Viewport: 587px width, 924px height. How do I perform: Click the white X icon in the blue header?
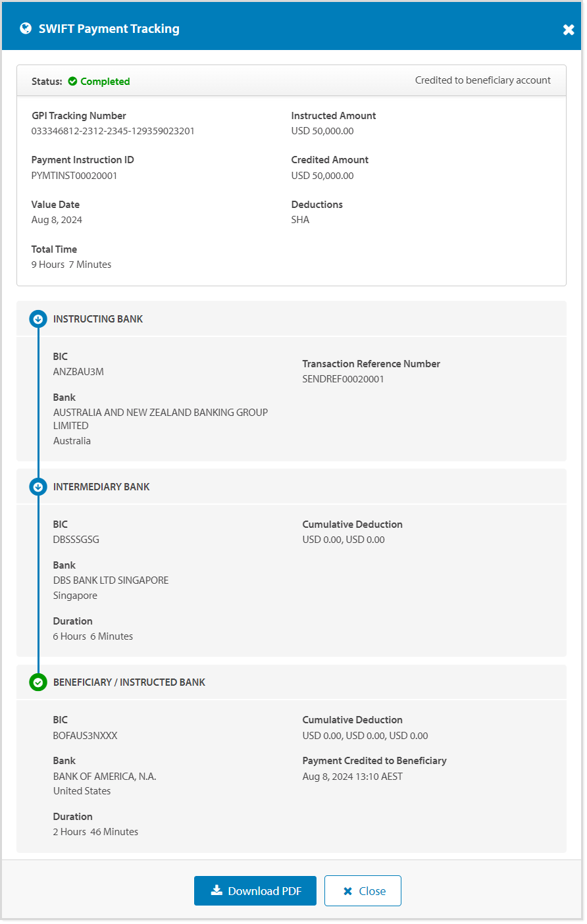coord(569,29)
